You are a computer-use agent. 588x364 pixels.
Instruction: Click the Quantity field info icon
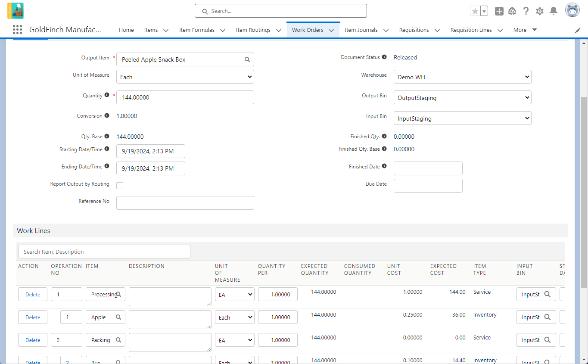tap(107, 95)
